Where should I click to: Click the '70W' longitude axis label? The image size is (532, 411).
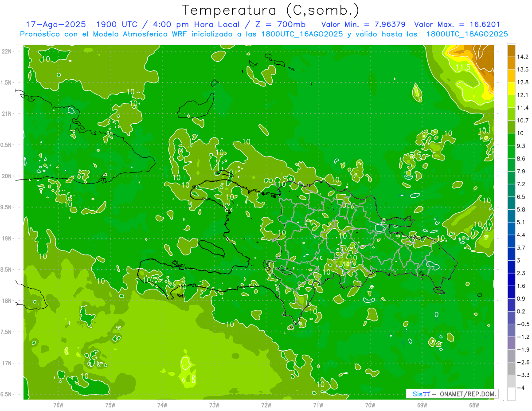[x=370, y=405]
